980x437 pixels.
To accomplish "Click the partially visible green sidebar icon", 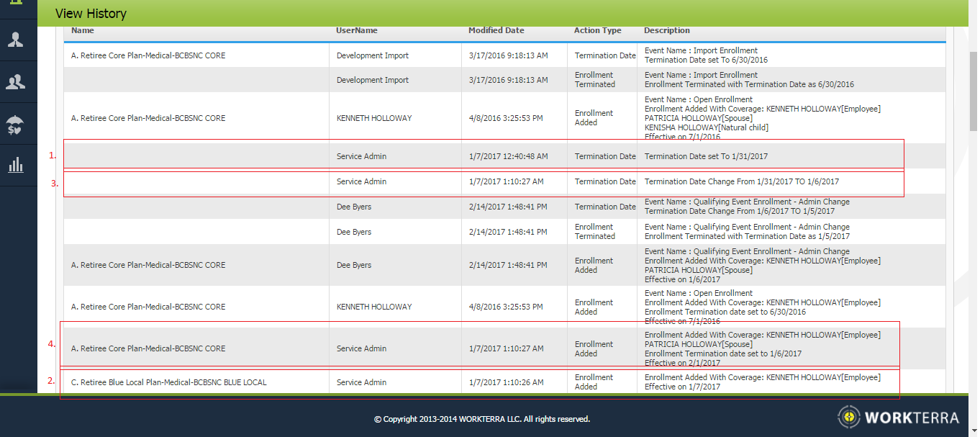I will (x=15, y=6).
